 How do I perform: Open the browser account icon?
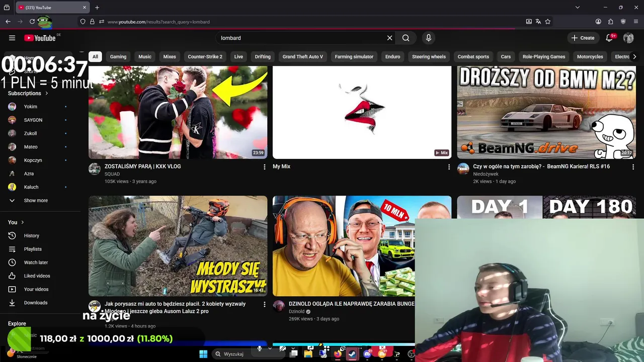[x=598, y=22]
